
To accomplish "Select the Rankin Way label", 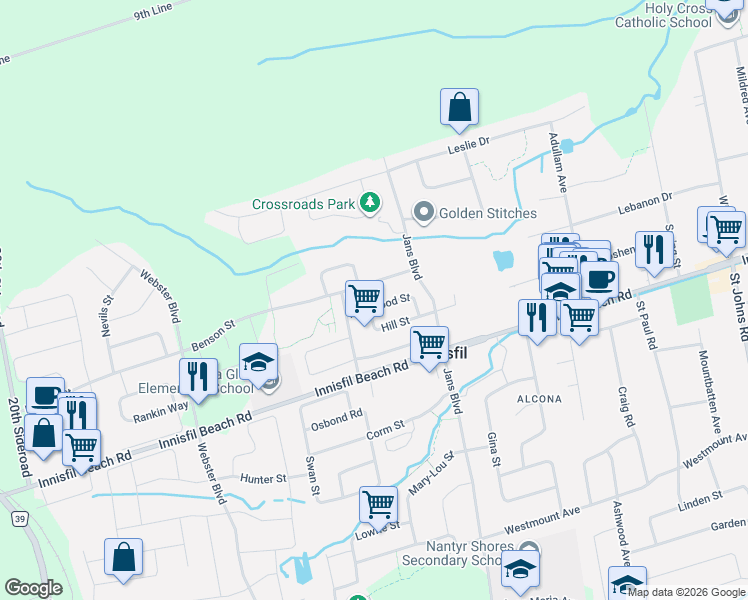I will (x=160, y=412).
